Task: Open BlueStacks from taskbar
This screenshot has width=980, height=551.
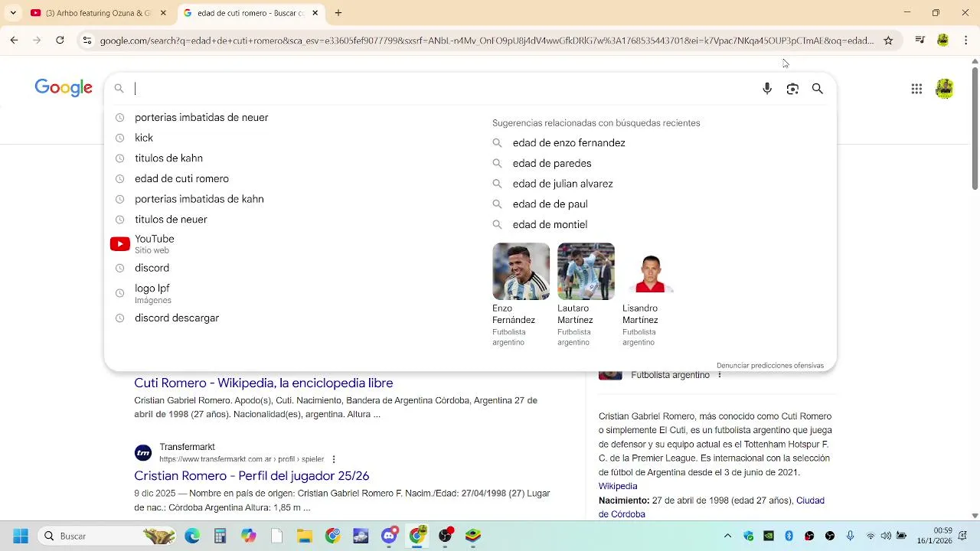Action: click(x=473, y=536)
